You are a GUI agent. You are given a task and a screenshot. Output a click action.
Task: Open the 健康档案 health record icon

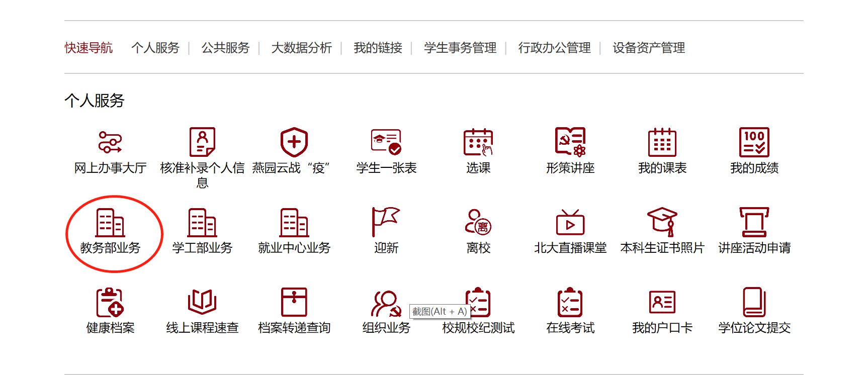[110, 302]
